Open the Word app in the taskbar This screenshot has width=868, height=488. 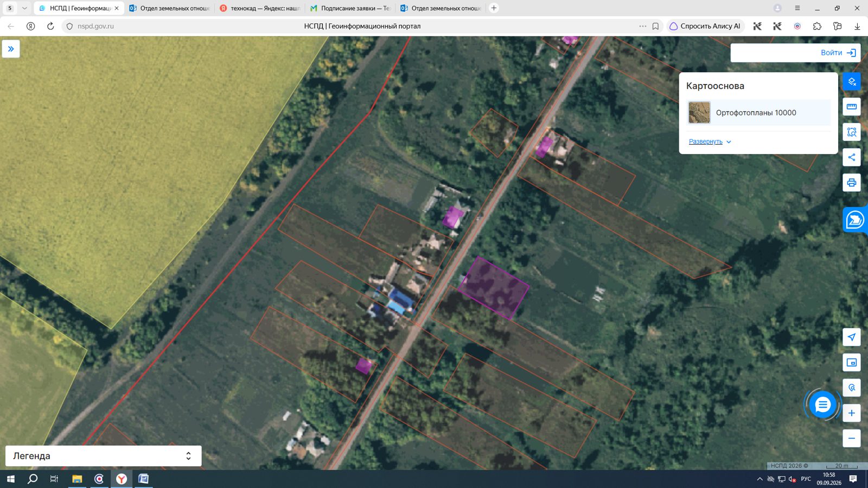click(x=143, y=479)
